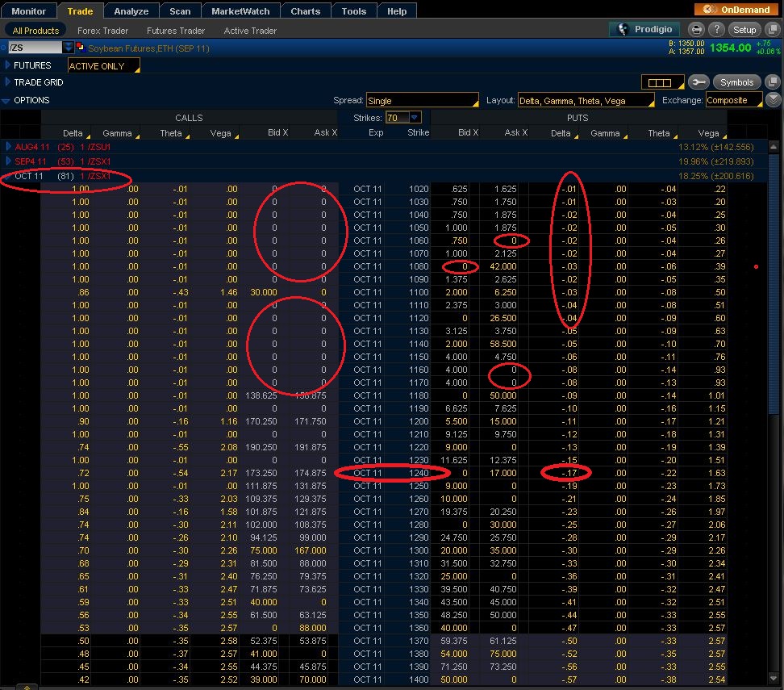
Task: Click the detach icon beside Symbols button
Action: pyautogui.click(x=773, y=82)
